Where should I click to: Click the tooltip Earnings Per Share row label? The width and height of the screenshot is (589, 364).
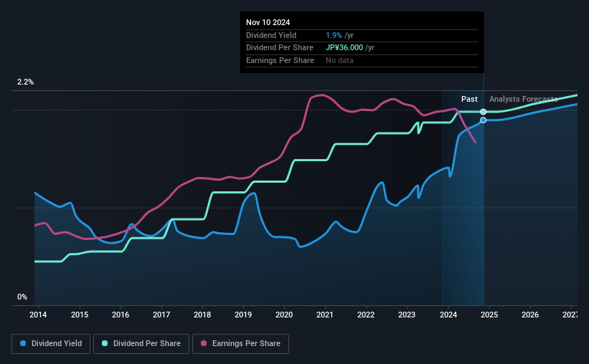pyautogui.click(x=280, y=60)
